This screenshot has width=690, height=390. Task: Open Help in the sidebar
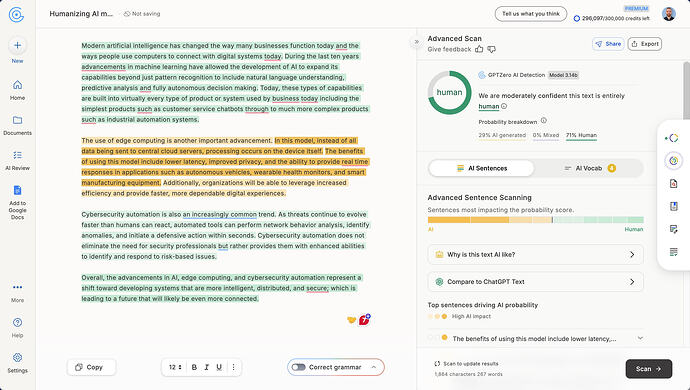pyautogui.click(x=17, y=327)
